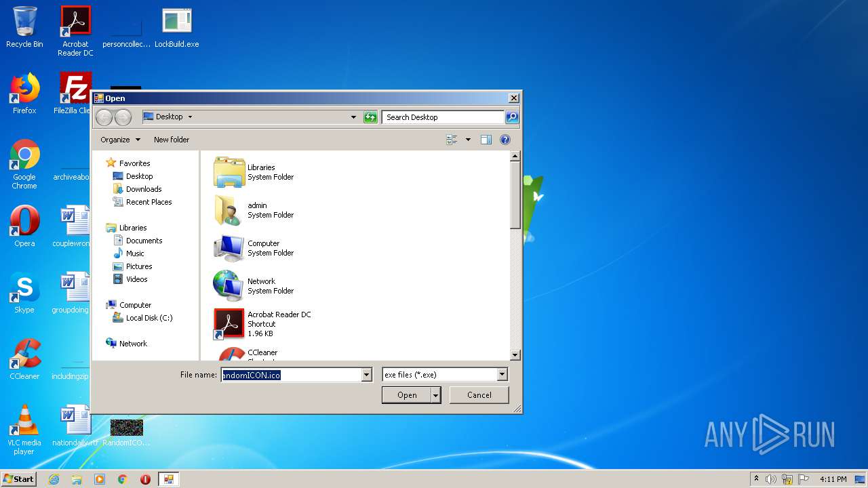Select the Libraries system folder icon

[229, 172]
